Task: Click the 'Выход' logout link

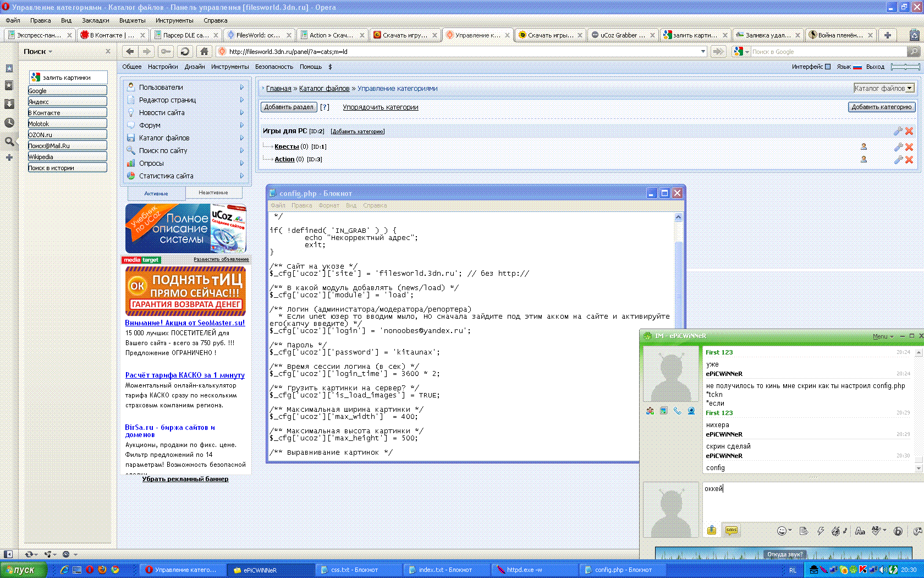Action: [x=875, y=67]
